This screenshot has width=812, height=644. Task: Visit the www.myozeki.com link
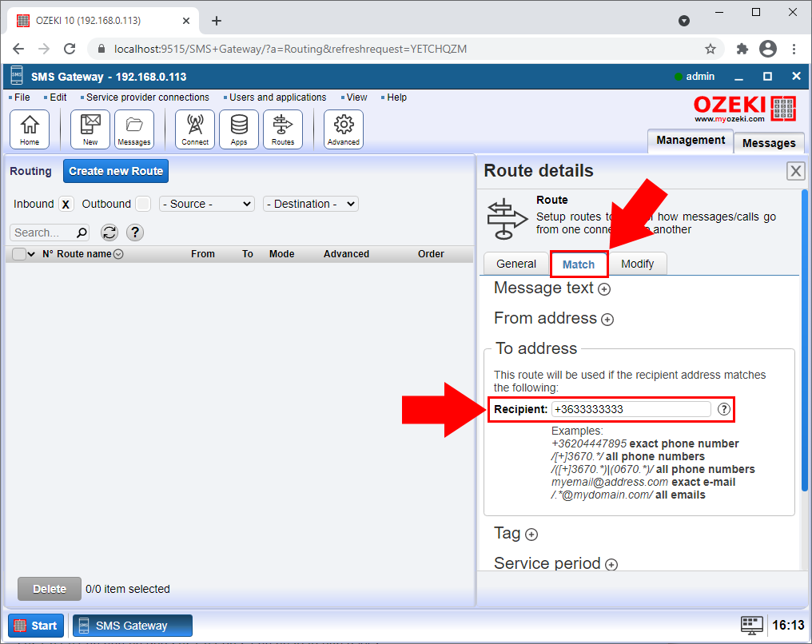click(729, 119)
